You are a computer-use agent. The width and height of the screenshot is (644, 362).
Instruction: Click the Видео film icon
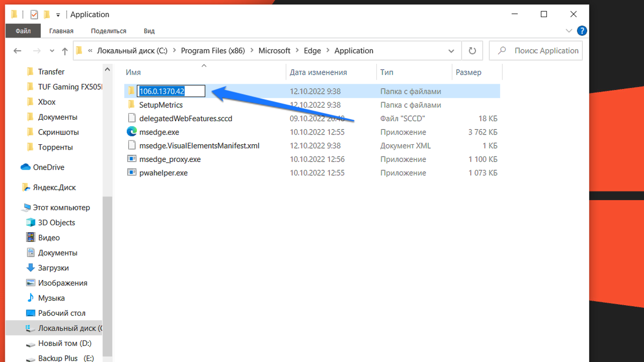click(x=31, y=238)
